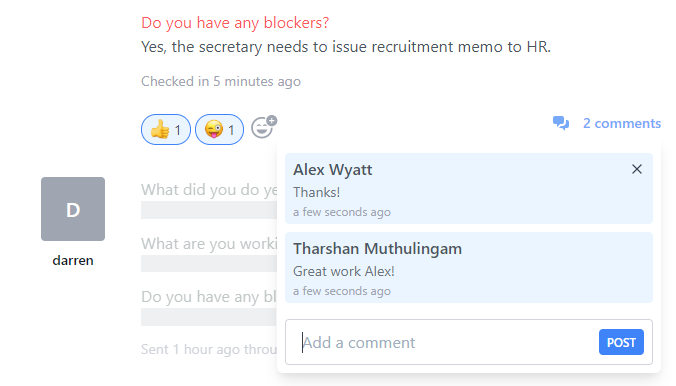Click darren's 'What did you do' question
The width and height of the screenshot is (676, 386).
(x=209, y=190)
